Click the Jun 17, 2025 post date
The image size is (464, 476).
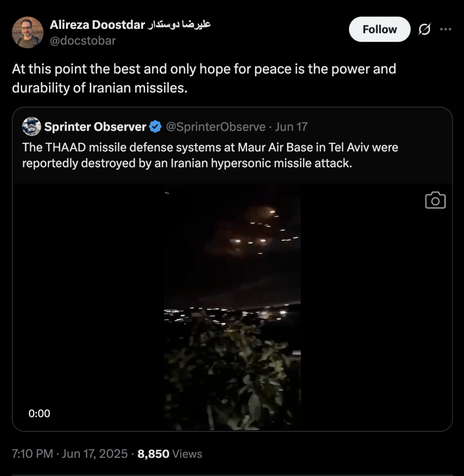(94, 454)
